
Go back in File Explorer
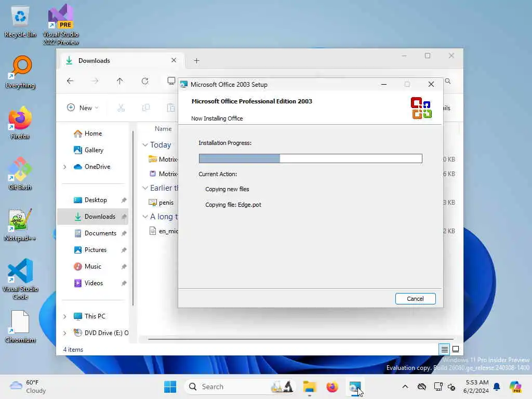pyautogui.click(x=70, y=81)
